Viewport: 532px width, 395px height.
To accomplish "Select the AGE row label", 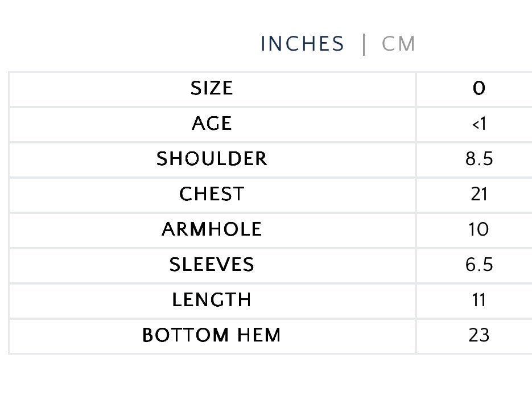I will pos(212,124).
